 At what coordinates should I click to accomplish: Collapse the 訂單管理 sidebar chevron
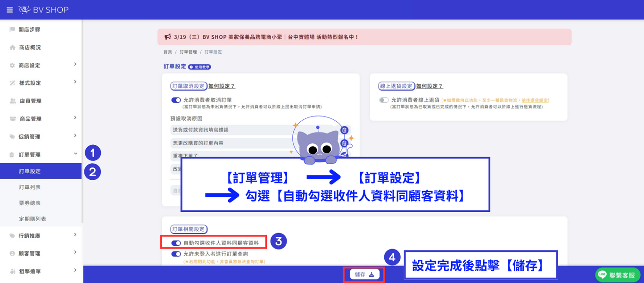coord(75,154)
